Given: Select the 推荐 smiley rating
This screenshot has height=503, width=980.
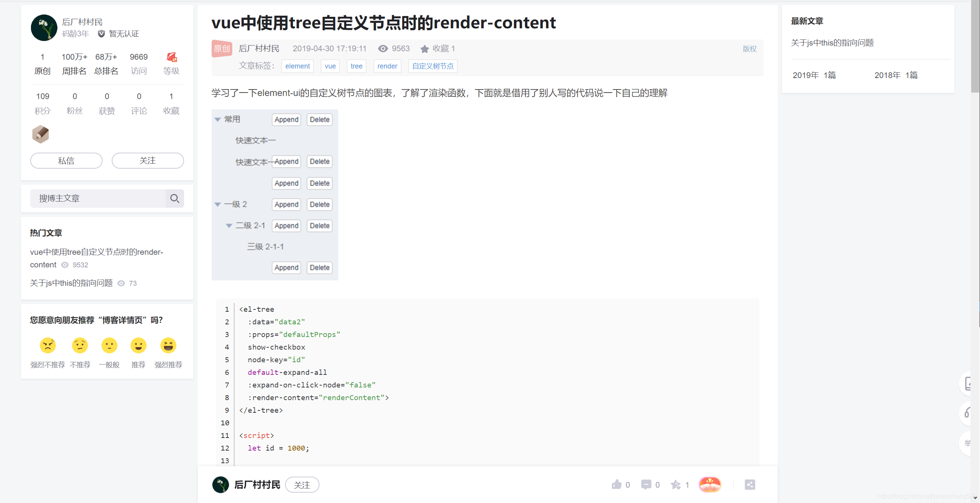Looking at the screenshot, I should point(139,345).
